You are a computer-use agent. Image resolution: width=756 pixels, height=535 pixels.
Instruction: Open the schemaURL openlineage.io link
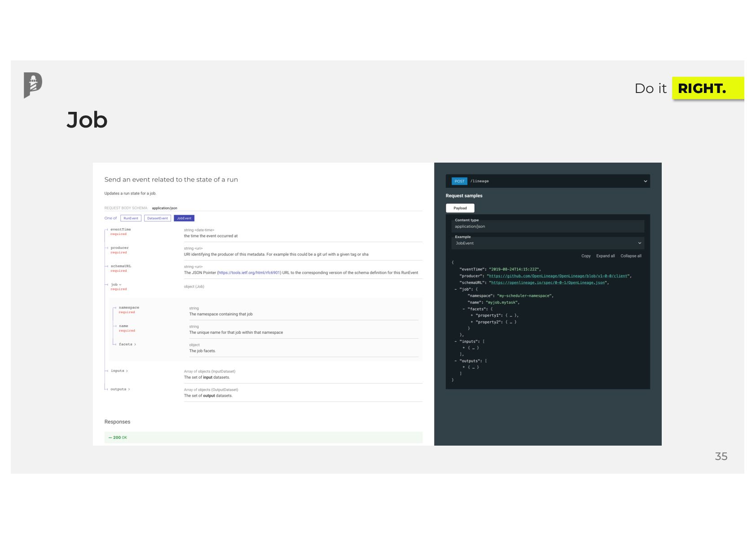(548, 283)
